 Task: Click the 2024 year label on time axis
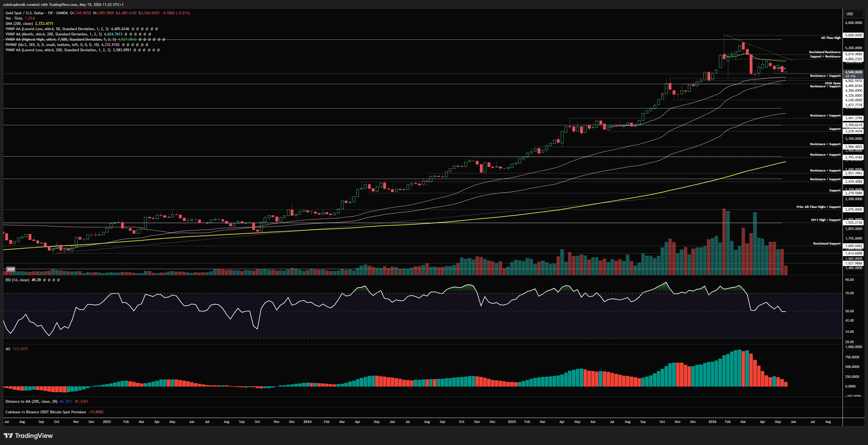[x=307, y=422]
